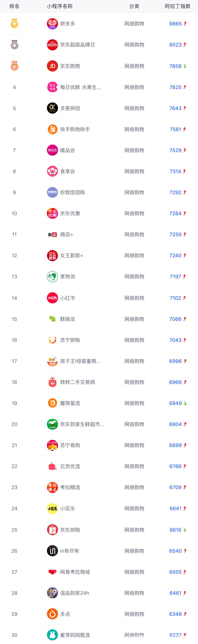
Task: Open the 唯品会 magenta icon
Action: coord(52,150)
